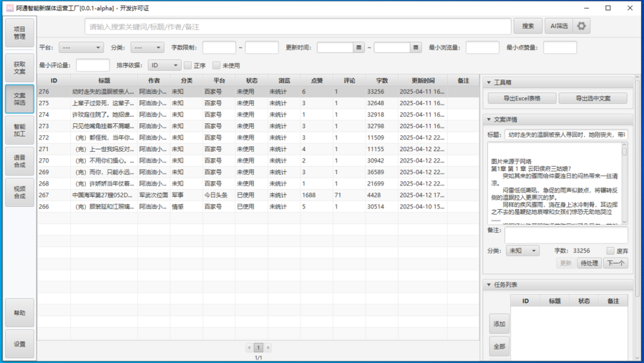Click the 标题 field in 文案详情
Viewport: 644px width, 363px height.
pyautogui.click(x=567, y=135)
